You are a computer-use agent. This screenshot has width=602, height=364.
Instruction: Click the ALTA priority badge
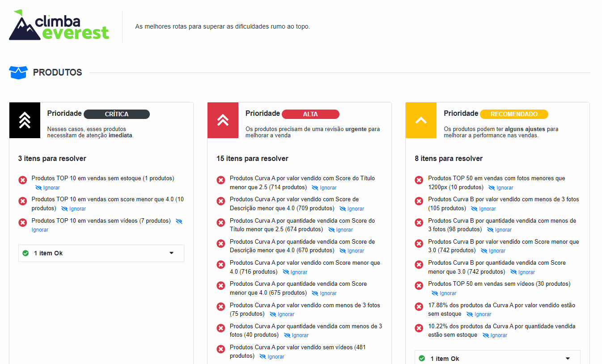(310, 114)
